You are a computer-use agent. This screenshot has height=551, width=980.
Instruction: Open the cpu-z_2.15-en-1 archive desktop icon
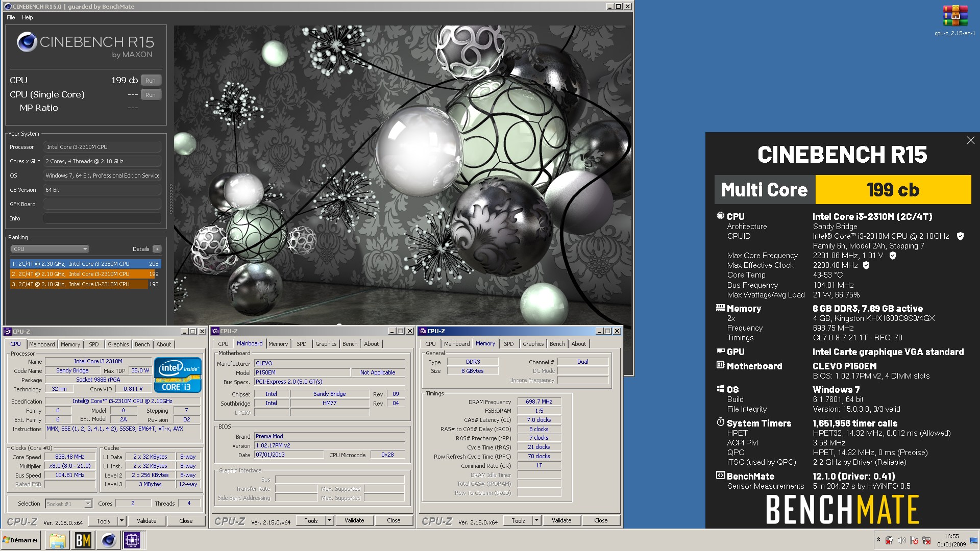pos(955,20)
